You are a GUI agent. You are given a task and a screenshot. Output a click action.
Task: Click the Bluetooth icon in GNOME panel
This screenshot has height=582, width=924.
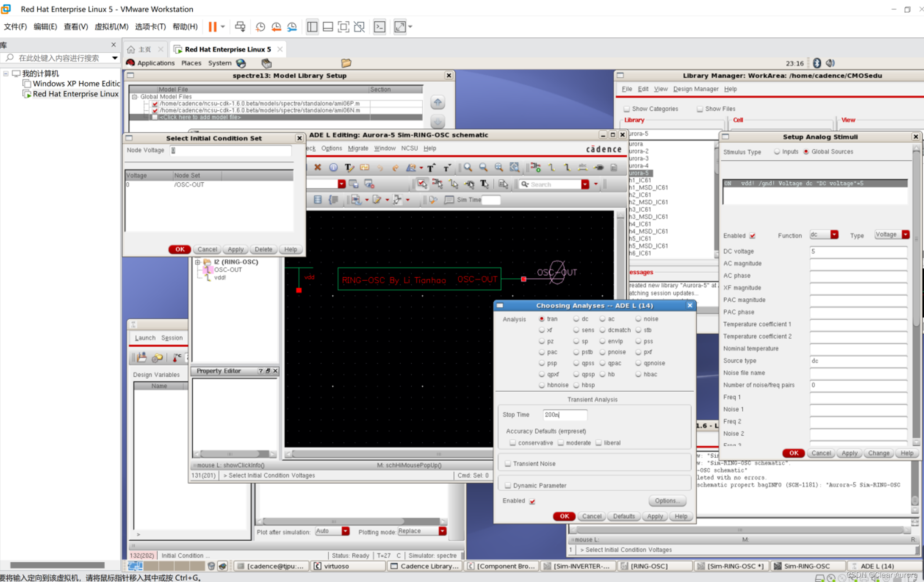coord(817,63)
